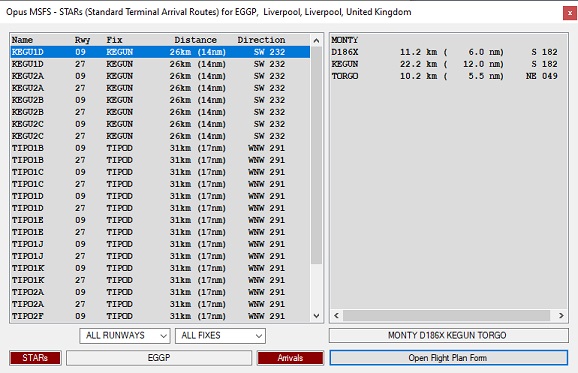Click the Distance column header

tap(196, 40)
